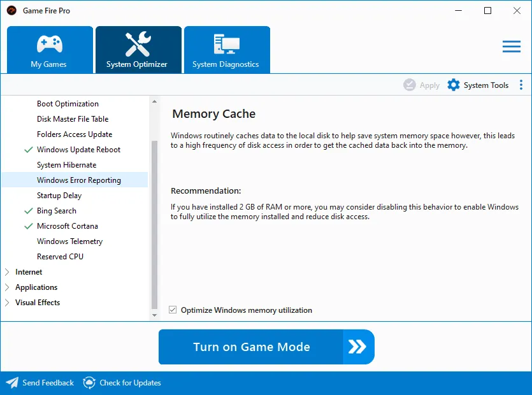Click the System Diagnostics computer icon
Screen dimensions: 532x395
226,44
